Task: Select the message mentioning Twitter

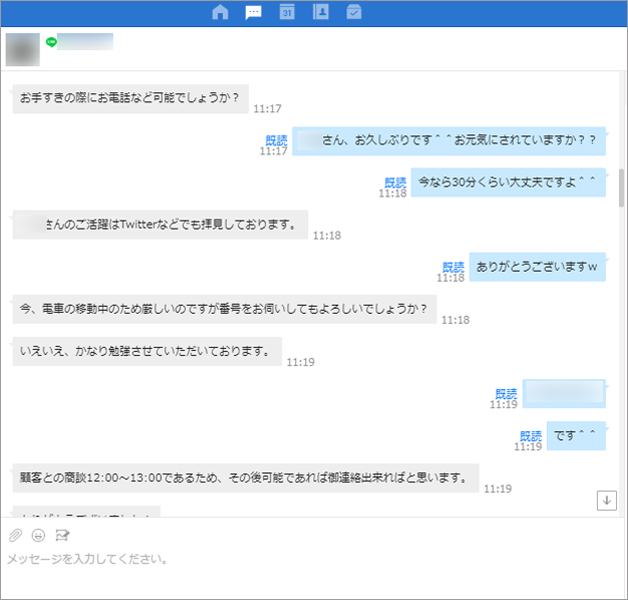Action: coord(160,224)
